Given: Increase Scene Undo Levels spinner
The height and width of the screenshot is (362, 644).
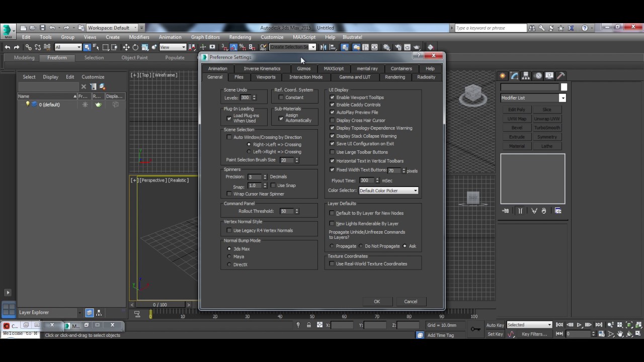Looking at the screenshot, I should [x=254, y=96].
